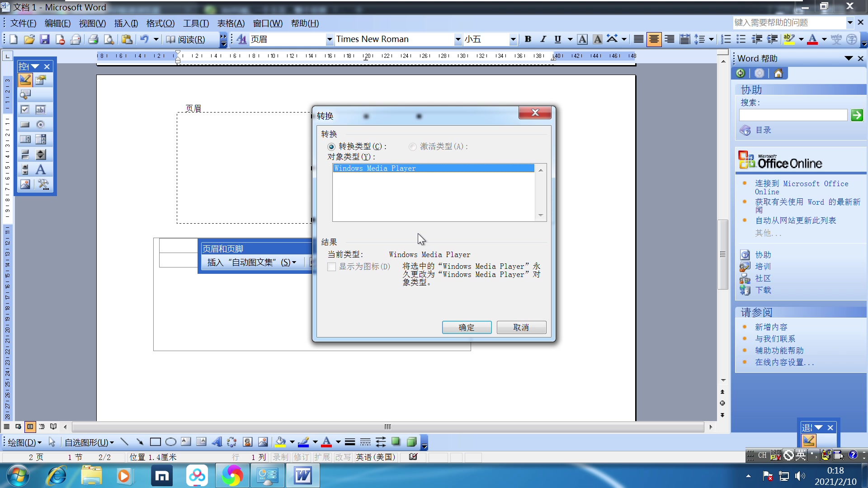Image resolution: width=868 pixels, height=488 pixels.
Task: Toggle Center alignment button
Action: pyautogui.click(x=654, y=39)
